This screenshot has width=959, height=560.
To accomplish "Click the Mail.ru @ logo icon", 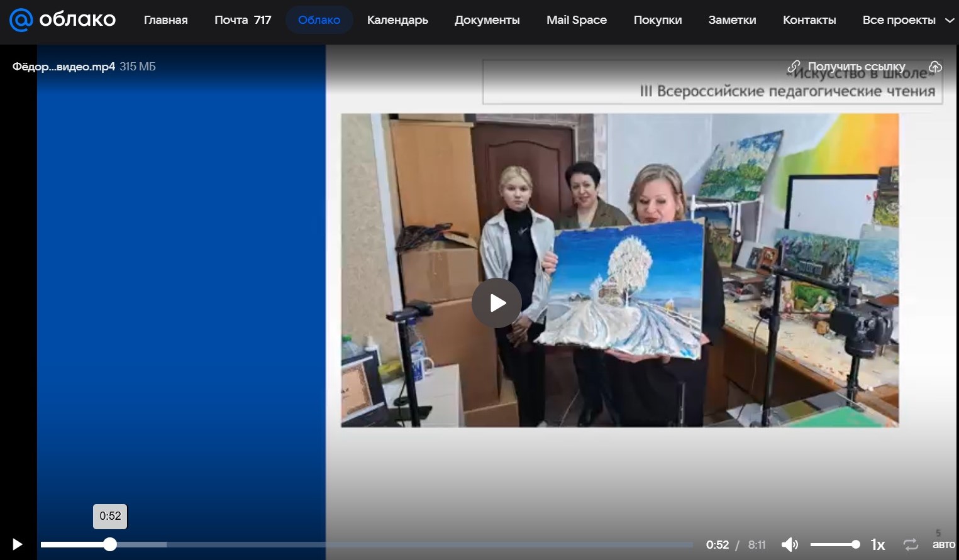I will (x=21, y=20).
